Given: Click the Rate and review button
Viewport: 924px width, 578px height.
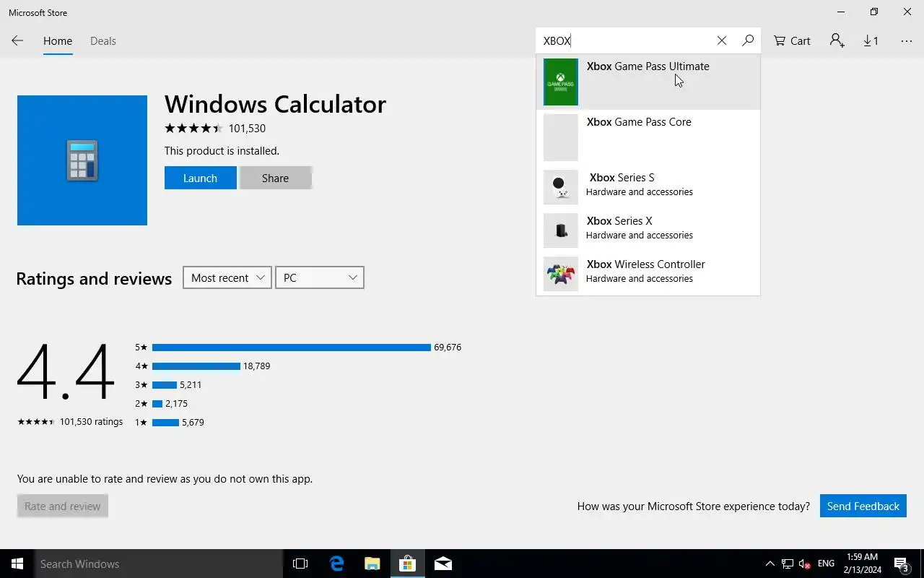Looking at the screenshot, I should point(63,506).
